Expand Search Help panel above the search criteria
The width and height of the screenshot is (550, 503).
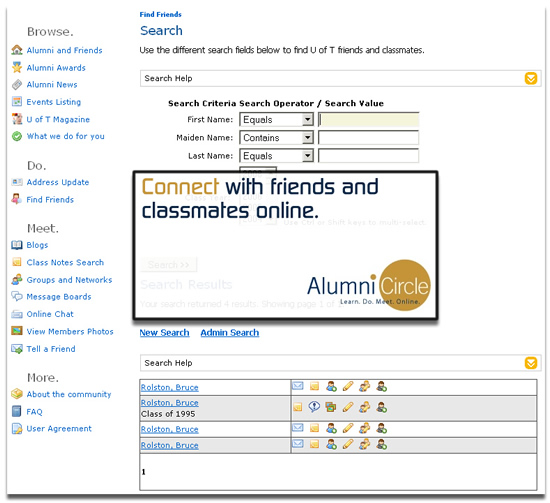click(531, 78)
